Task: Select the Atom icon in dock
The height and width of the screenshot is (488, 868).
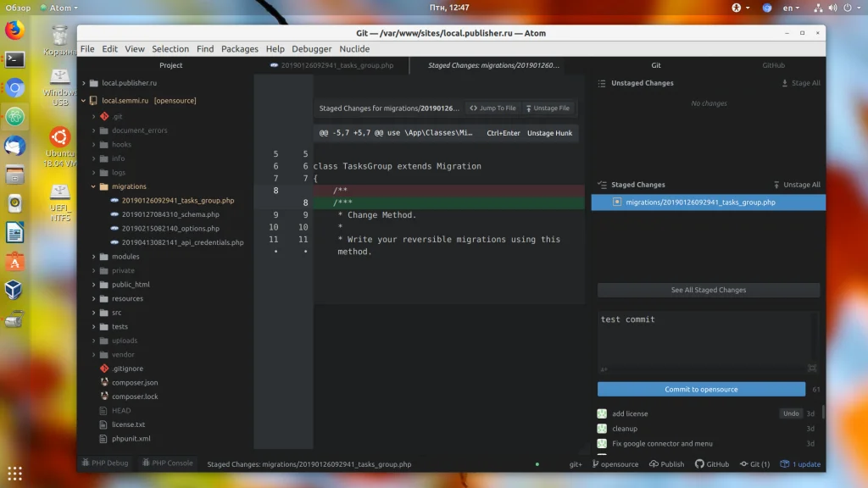Action: tap(15, 117)
